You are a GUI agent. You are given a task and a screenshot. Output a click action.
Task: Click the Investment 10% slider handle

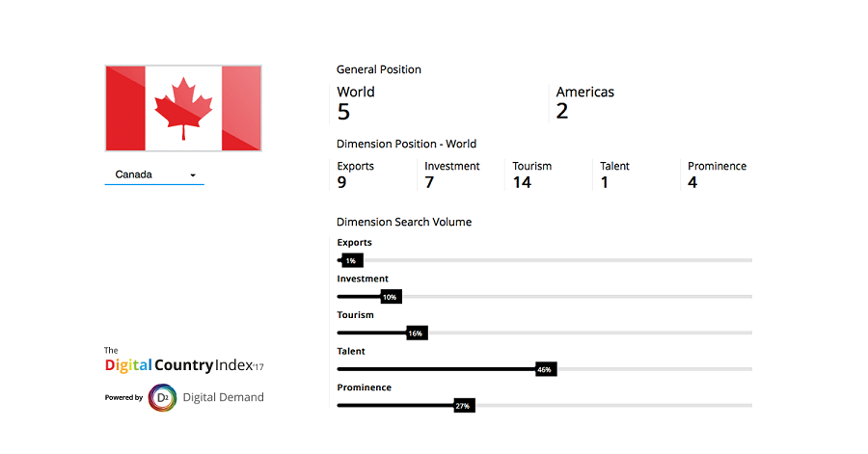coord(391,297)
